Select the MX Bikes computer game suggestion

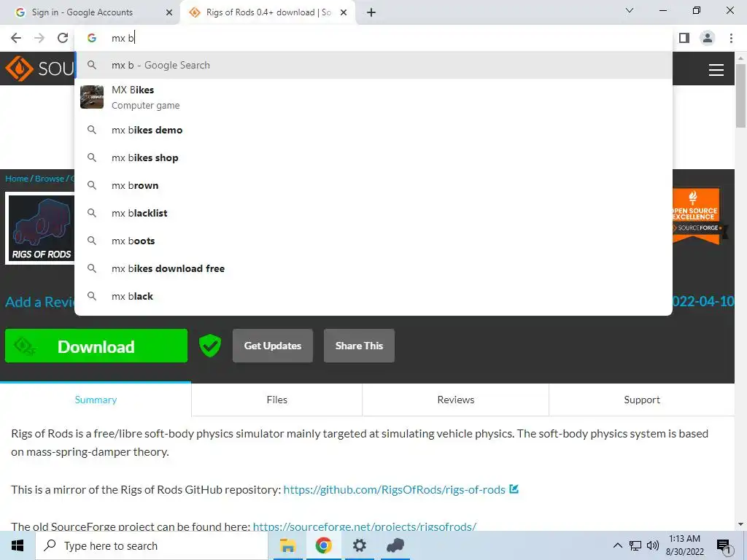(x=373, y=97)
